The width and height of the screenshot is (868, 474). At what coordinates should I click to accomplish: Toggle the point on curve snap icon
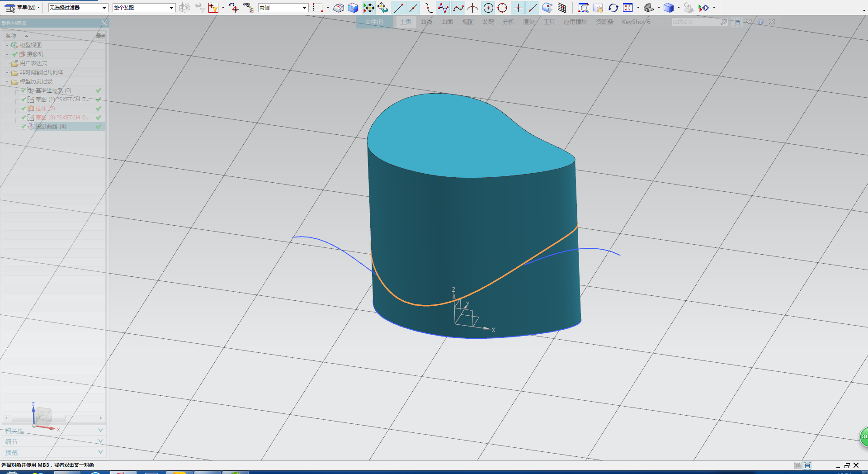tap(533, 8)
